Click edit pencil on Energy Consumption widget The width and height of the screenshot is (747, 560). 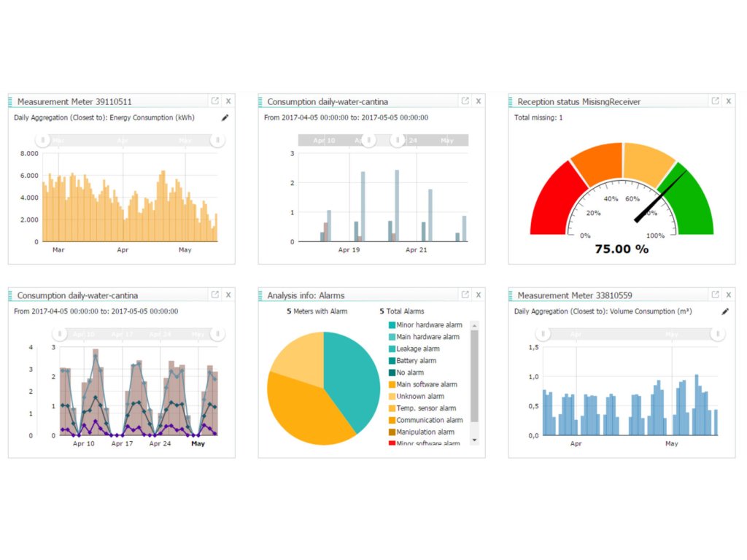(225, 117)
